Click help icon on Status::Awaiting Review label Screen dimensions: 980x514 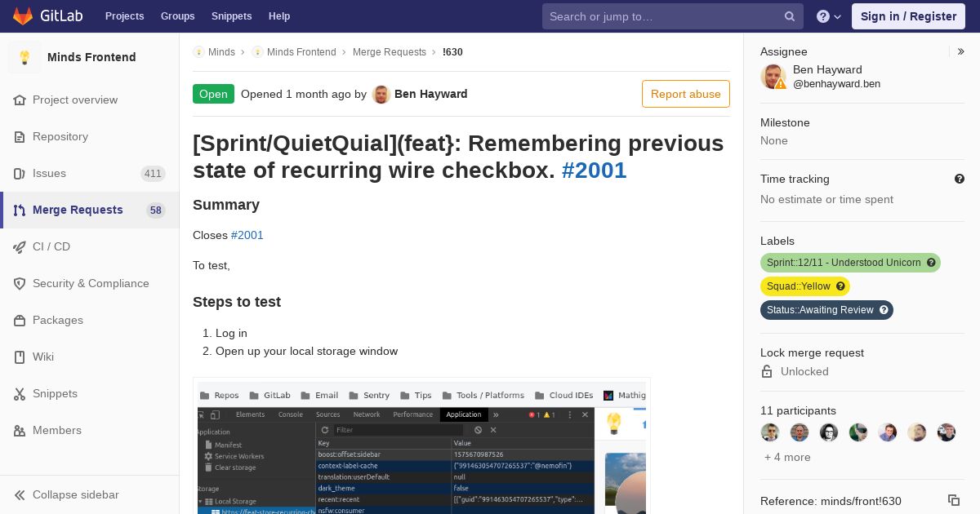[x=884, y=310]
